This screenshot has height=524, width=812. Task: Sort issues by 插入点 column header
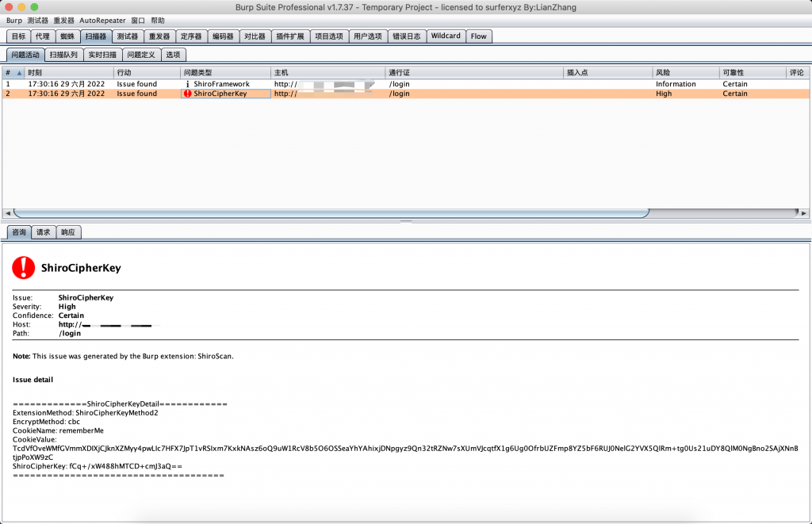coord(608,73)
